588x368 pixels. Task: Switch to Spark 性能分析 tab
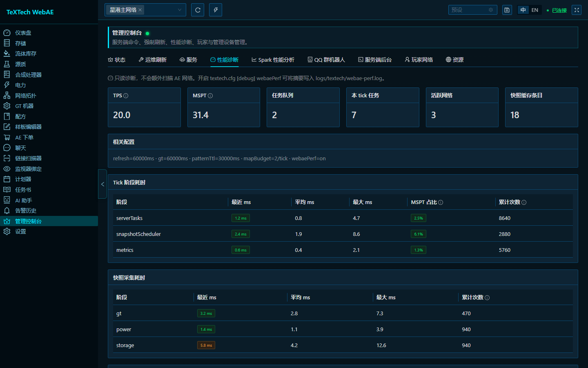click(x=273, y=60)
